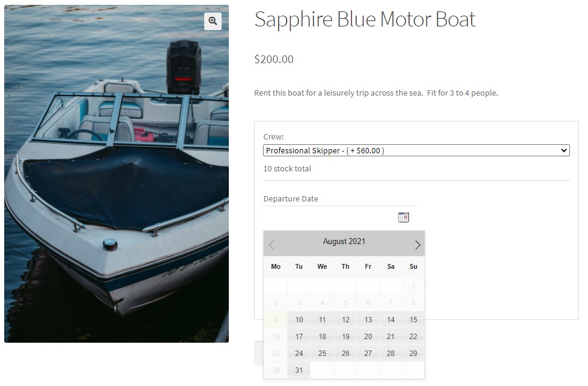
Task: Go to next month in calendar
Action: (x=417, y=245)
